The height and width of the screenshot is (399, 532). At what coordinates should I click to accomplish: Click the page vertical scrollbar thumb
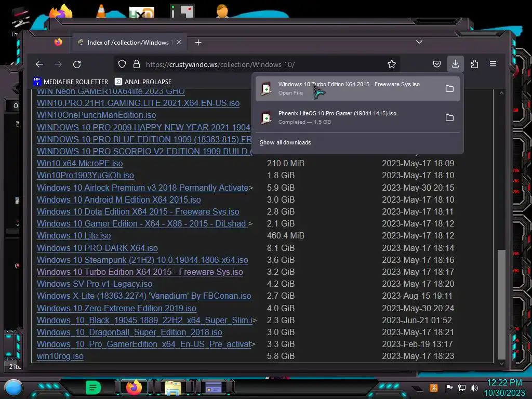point(501,304)
